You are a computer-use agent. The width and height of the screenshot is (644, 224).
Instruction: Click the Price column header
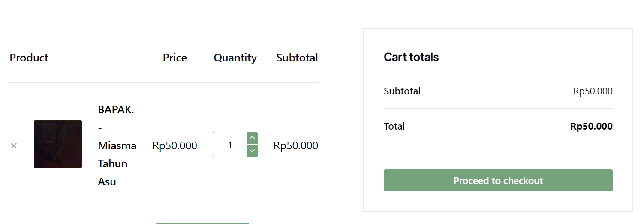(x=175, y=58)
